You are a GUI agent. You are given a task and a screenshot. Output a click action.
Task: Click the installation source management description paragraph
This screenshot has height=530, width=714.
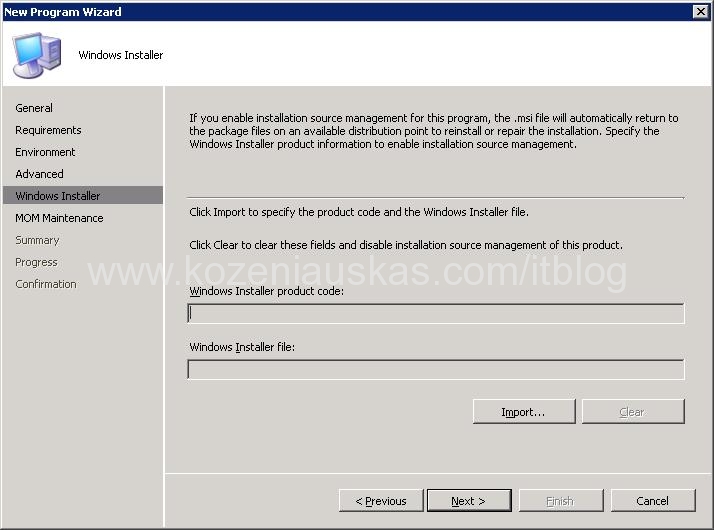[x=434, y=131]
